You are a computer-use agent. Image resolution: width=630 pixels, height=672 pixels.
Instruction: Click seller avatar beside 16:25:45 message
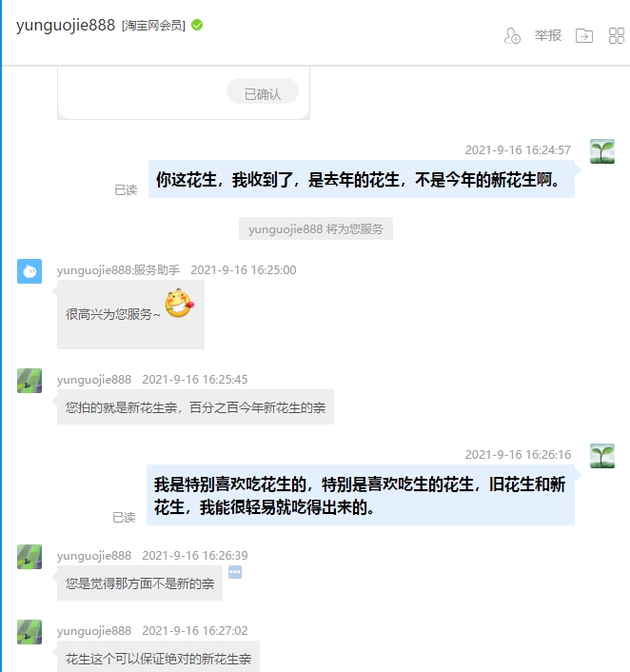point(30,381)
